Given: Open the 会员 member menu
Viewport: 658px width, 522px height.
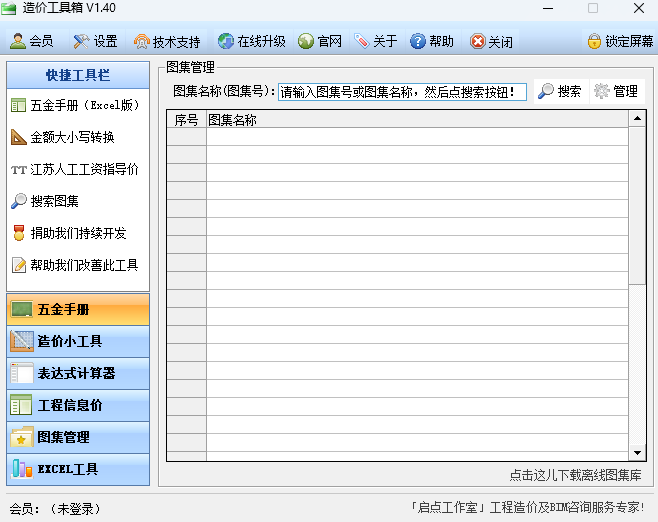Looking at the screenshot, I should [32, 41].
